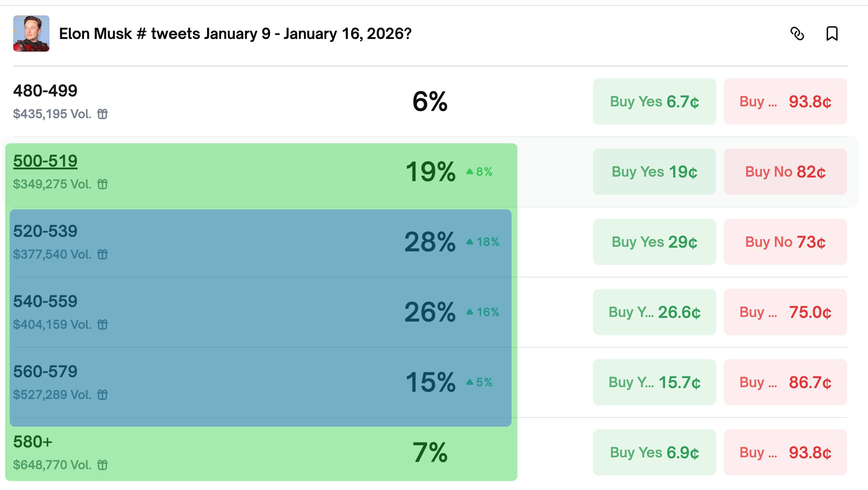Image resolution: width=868 pixels, height=490 pixels.
Task: Click the copy link icon
Action: (797, 34)
